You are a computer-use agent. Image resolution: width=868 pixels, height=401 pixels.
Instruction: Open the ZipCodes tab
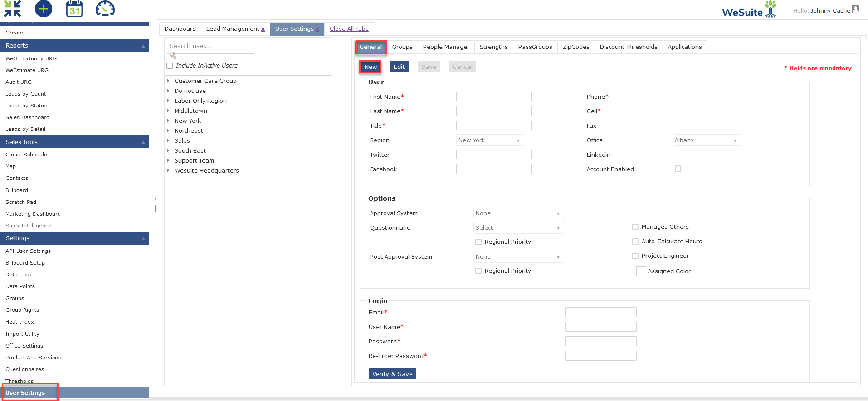pyautogui.click(x=576, y=47)
